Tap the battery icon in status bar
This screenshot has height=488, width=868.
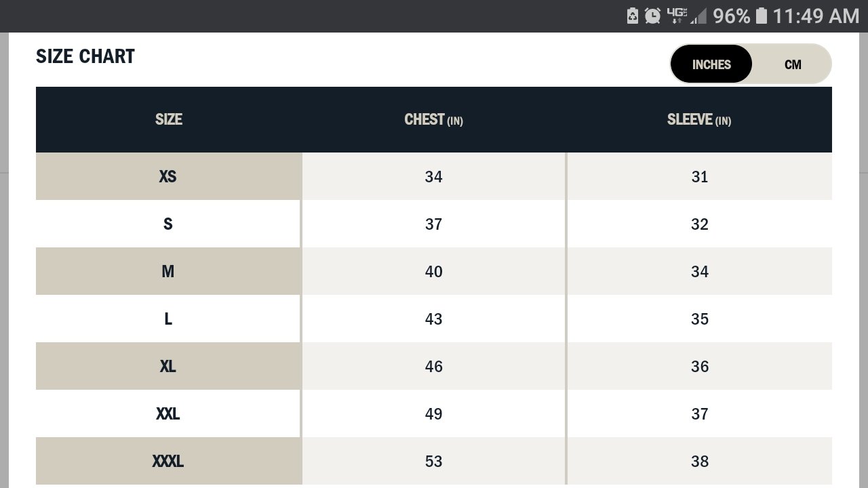coord(761,16)
